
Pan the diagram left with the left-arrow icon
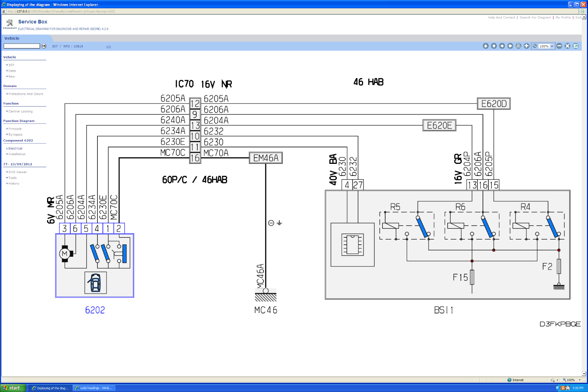click(502, 46)
